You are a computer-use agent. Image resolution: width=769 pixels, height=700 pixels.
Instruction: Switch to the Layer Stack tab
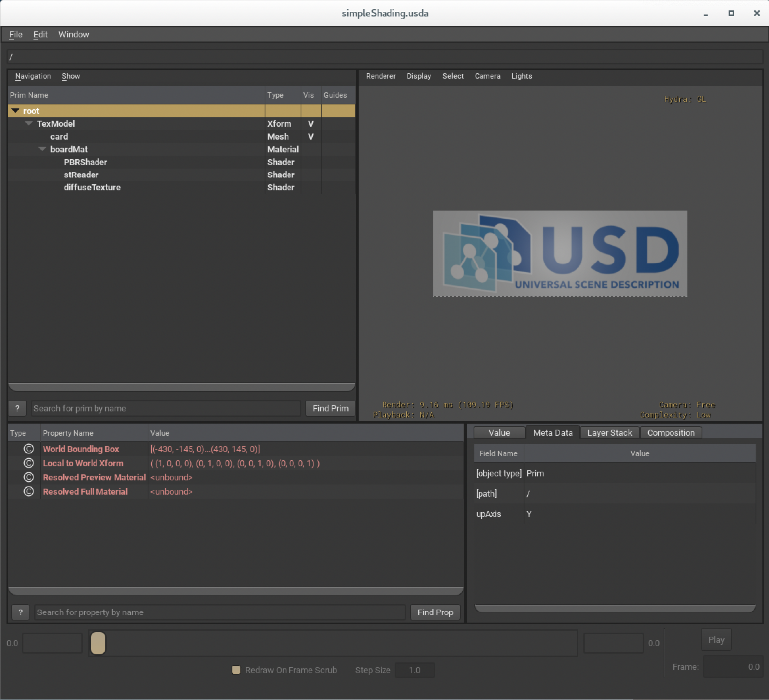[x=610, y=433]
